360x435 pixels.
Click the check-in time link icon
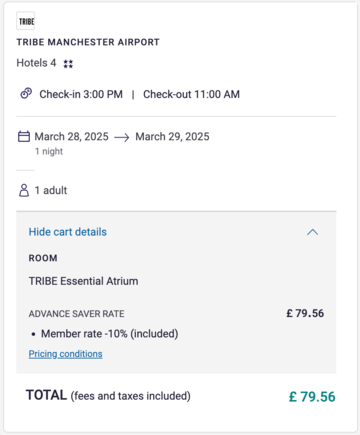click(x=26, y=94)
